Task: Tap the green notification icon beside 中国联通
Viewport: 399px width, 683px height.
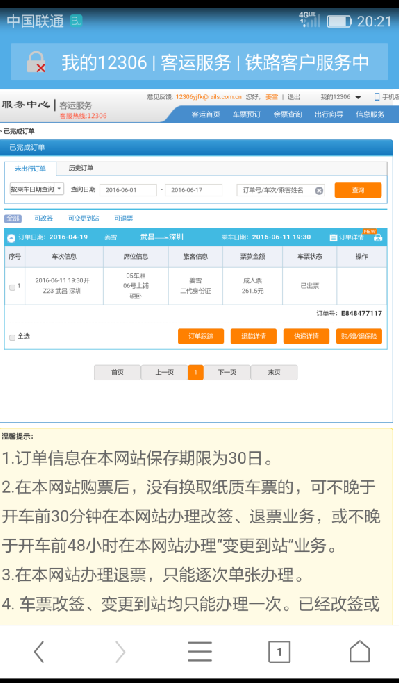Action: 76,20
